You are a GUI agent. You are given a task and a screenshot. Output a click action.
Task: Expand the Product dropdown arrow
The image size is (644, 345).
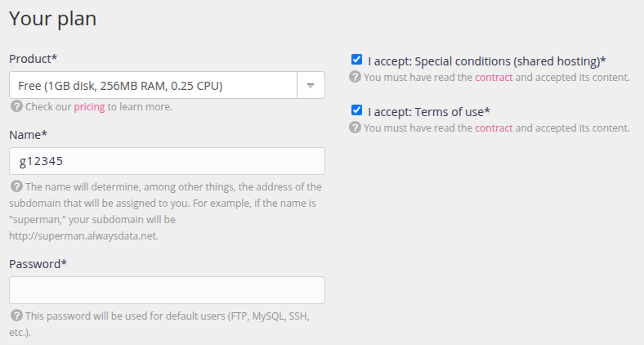pos(311,85)
